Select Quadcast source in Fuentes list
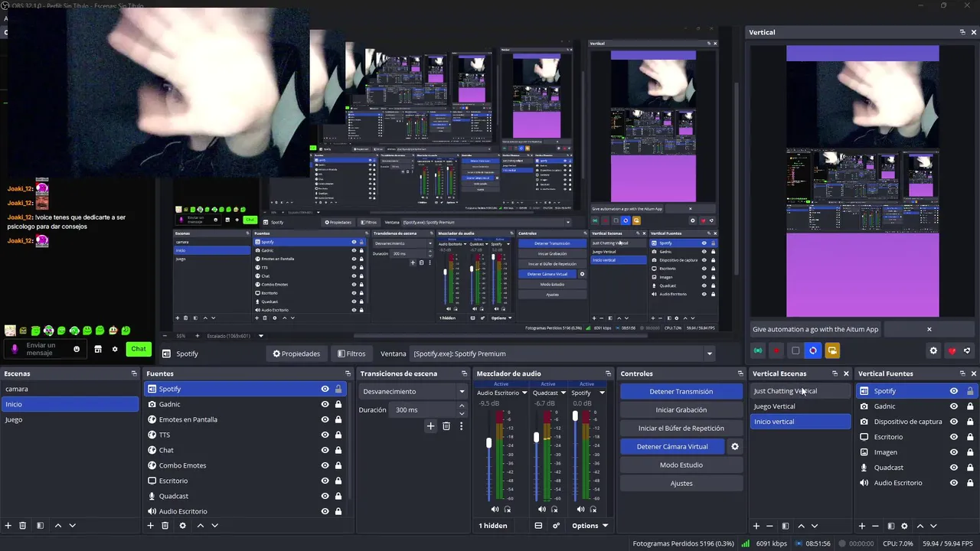This screenshot has height=551, width=980. pyautogui.click(x=245, y=496)
